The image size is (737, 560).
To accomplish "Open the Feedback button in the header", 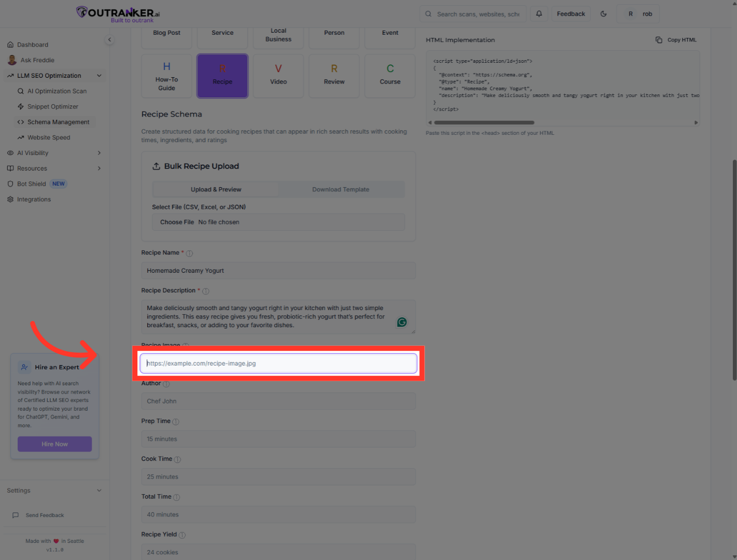I will (x=571, y=14).
